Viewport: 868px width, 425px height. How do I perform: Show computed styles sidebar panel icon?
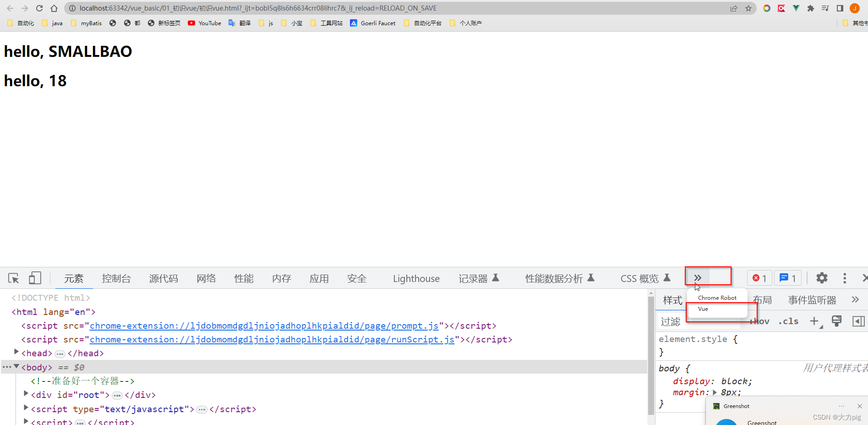858,321
